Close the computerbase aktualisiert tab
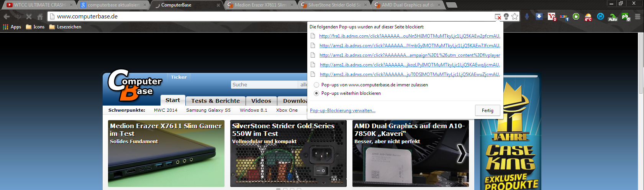 (145, 5)
